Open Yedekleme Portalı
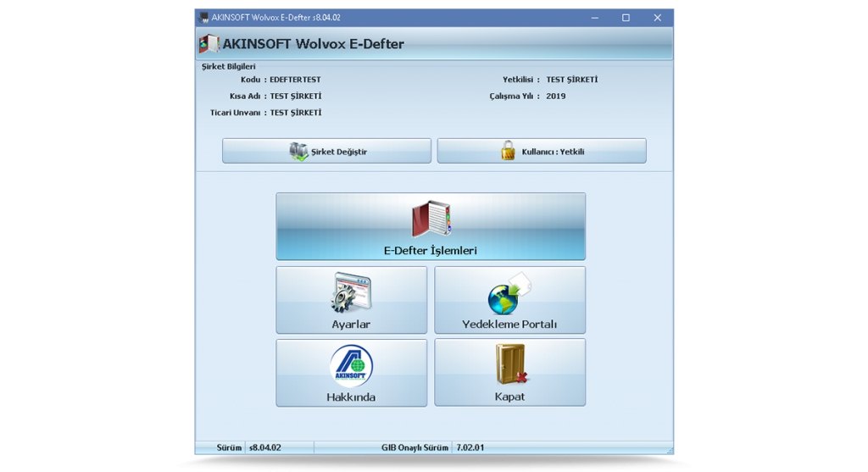The width and height of the screenshot is (868, 472). [509, 300]
